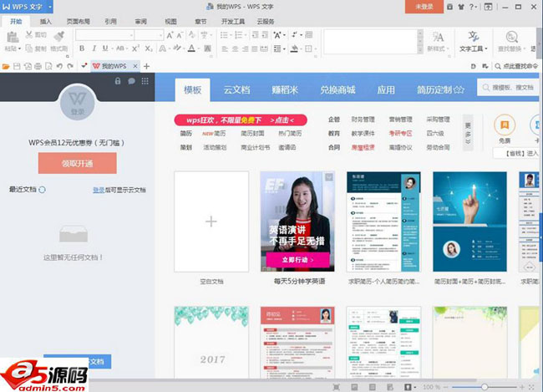Click the Copy icon in ribbon

coord(29,48)
